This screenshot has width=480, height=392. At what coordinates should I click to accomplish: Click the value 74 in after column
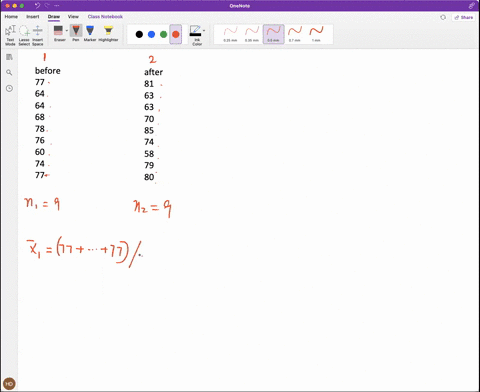[x=149, y=142]
